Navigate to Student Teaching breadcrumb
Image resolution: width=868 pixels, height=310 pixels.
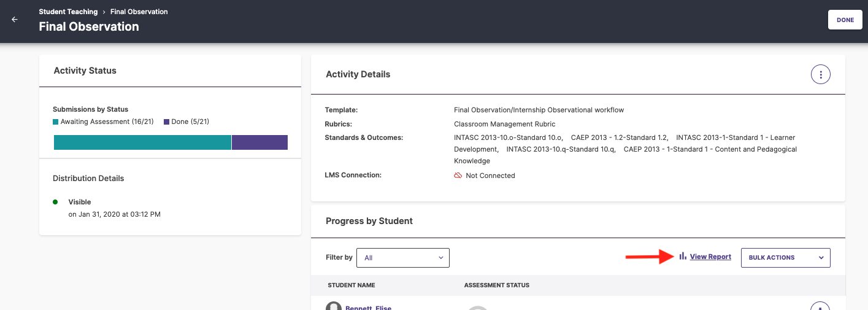pos(68,12)
